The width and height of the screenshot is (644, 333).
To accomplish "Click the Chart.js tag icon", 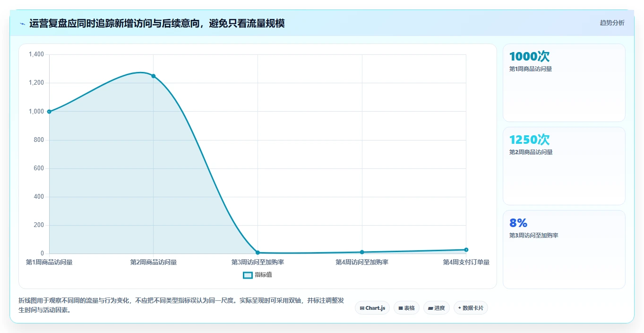I will tap(362, 308).
